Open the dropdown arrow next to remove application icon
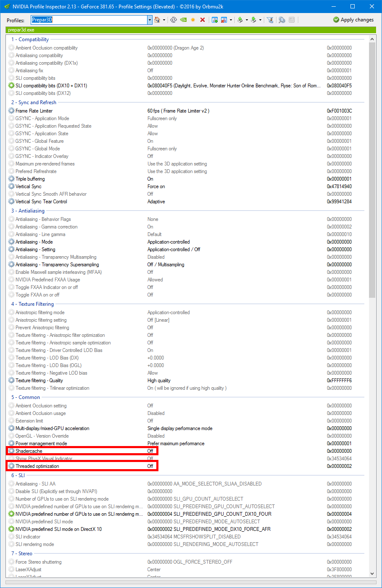This screenshot has width=382, height=588. click(x=231, y=20)
